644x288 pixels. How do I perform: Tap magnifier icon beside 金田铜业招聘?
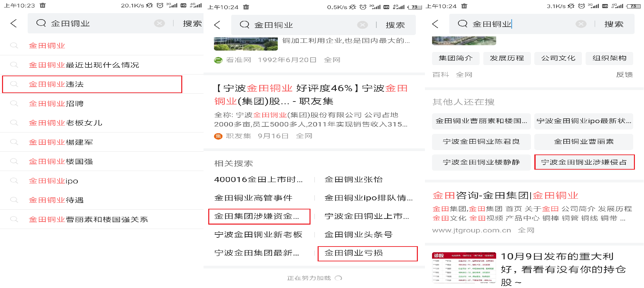tap(14, 103)
